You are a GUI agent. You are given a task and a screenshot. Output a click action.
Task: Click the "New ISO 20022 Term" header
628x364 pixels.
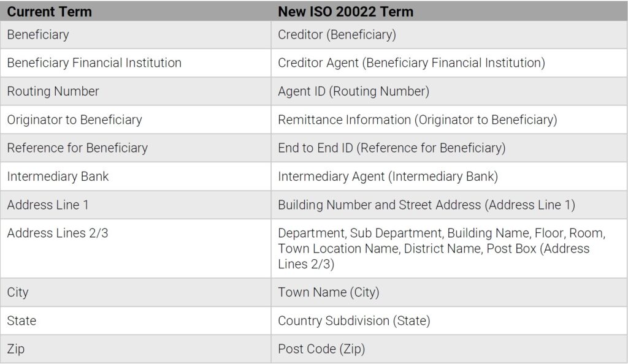(345, 11)
